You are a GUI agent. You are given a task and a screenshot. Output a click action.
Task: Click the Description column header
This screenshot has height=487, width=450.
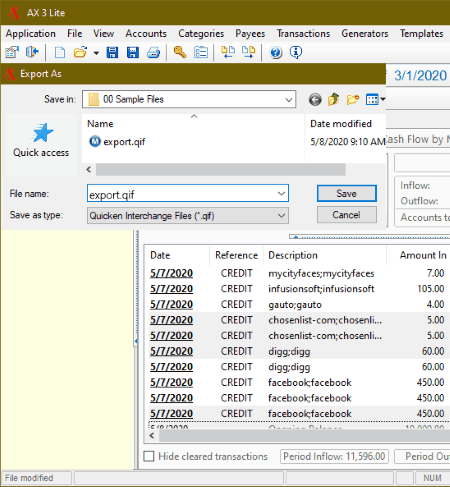pyautogui.click(x=293, y=255)
